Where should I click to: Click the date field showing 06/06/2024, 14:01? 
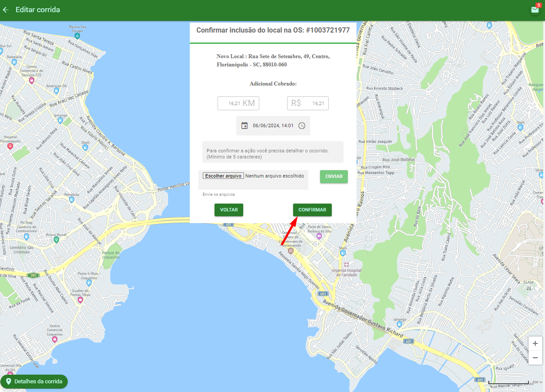pyautogui.click(x=273, y=126)
